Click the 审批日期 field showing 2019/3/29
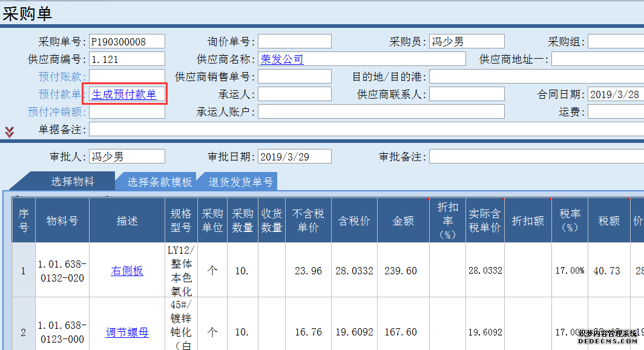Viewport: 644px width, 350px height. (295, 157)
